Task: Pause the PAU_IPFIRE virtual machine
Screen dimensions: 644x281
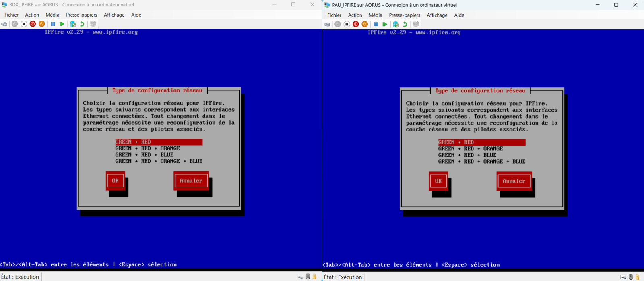Action: point(376,24)
